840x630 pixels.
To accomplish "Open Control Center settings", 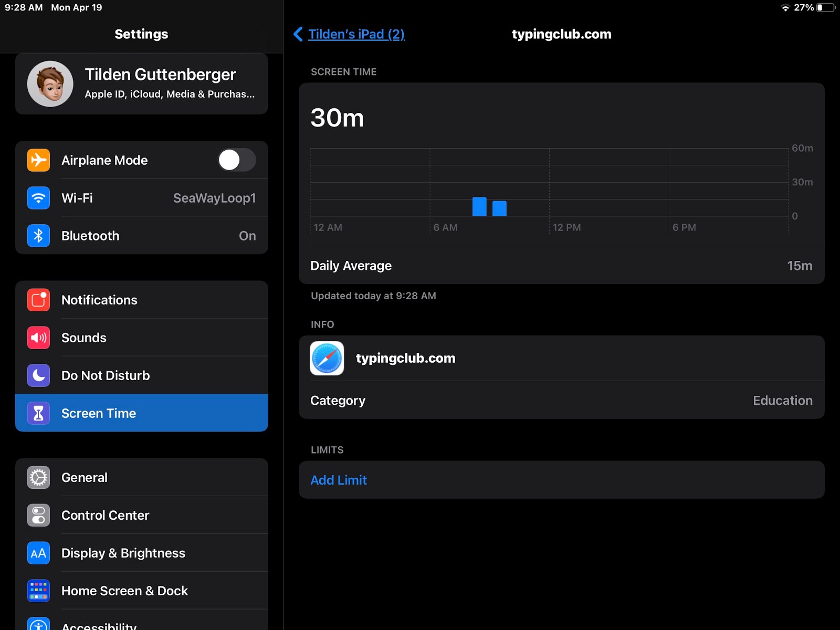I will [142, 515].
